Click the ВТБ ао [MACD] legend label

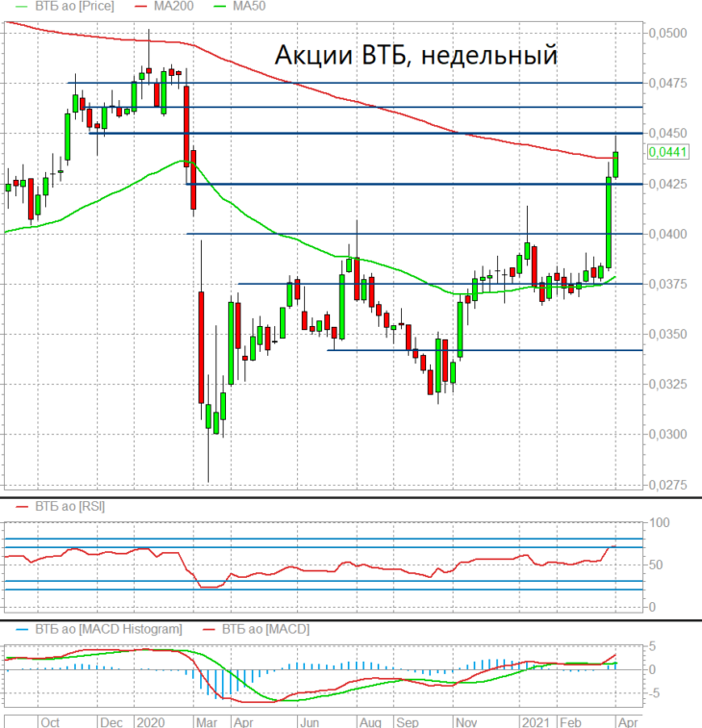pos(265,629)
